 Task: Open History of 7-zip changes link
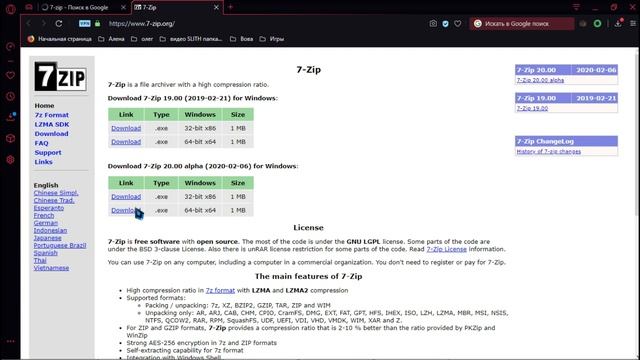tap(549, 151)
